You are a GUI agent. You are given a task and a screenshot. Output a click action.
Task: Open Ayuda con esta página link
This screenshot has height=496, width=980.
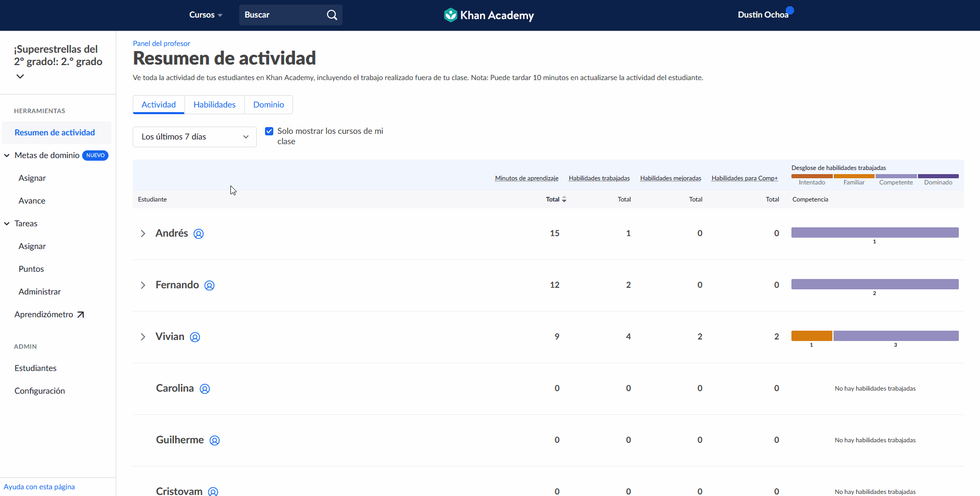[x=39, y=487]
